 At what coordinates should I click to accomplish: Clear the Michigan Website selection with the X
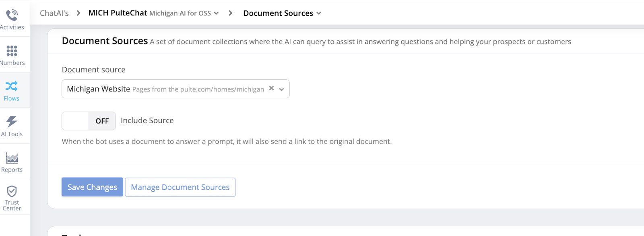click(x=271, y=88)
